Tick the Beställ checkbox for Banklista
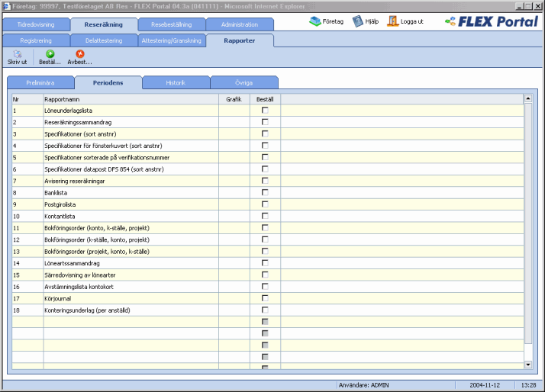Viewport: 545px width, 392px height. point(265,193)
